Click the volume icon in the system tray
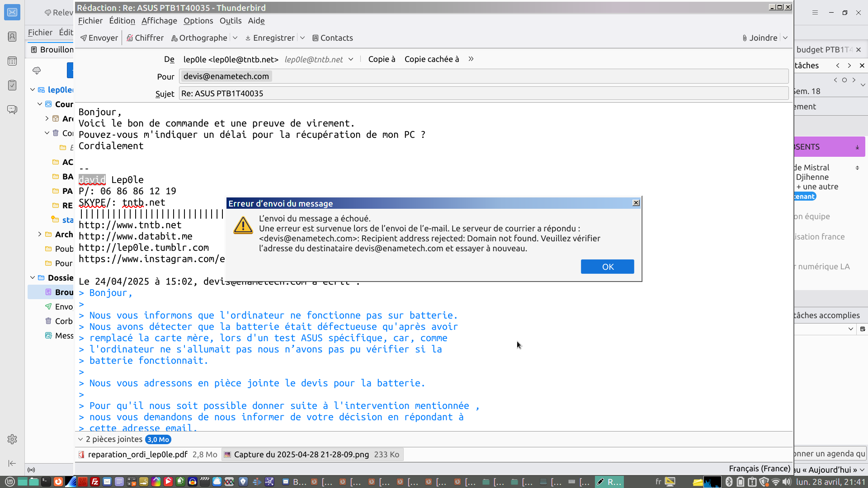The height and width of the screenshot is (488, 868). click(x=787, y=482)
